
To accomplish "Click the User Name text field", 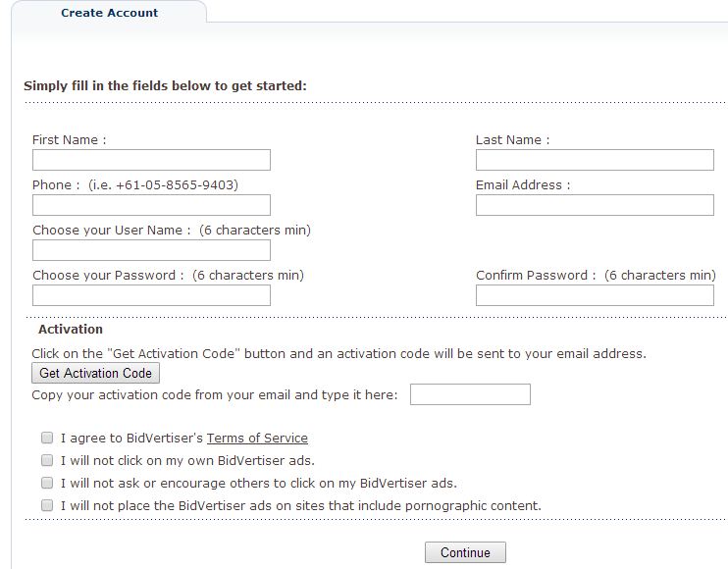I will click(151, 250).
